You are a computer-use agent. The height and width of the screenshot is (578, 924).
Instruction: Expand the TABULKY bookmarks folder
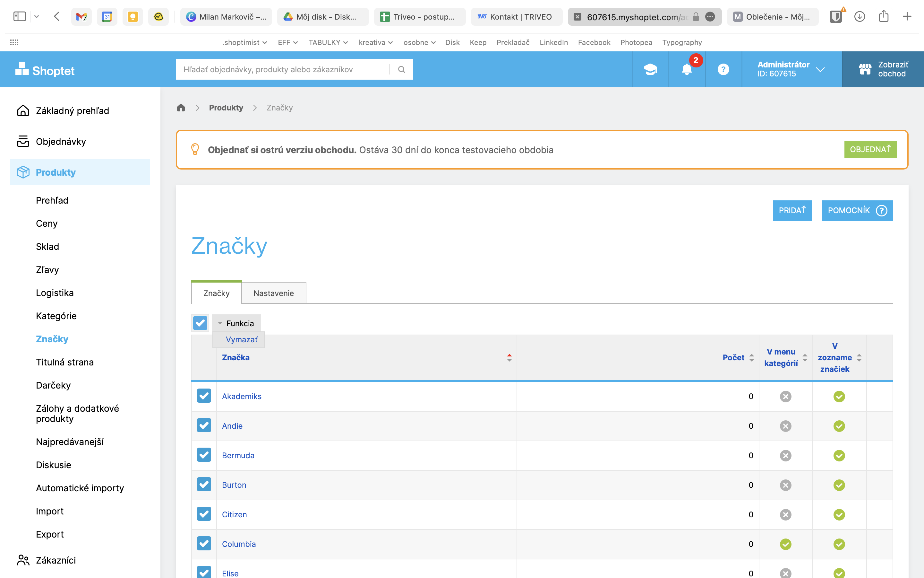point(328,42)
